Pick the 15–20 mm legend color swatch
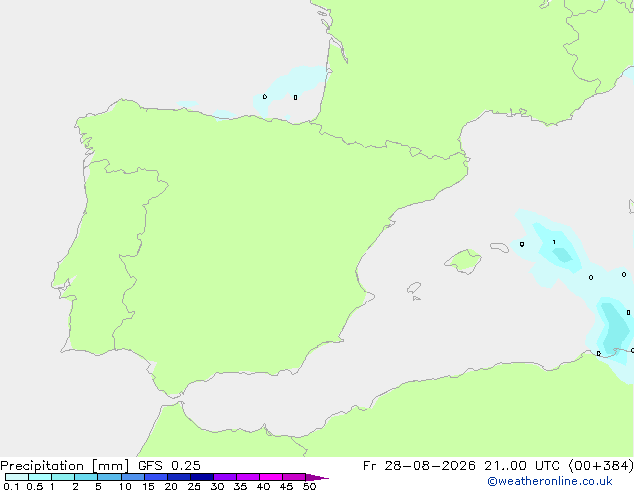The image size is (634, 490). (x=155, y=477)
